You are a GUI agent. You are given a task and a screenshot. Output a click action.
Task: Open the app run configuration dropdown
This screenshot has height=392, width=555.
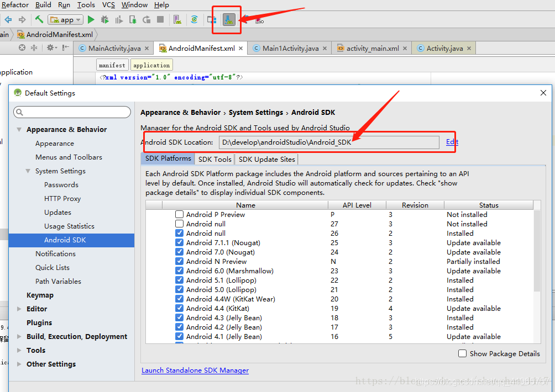66,20
